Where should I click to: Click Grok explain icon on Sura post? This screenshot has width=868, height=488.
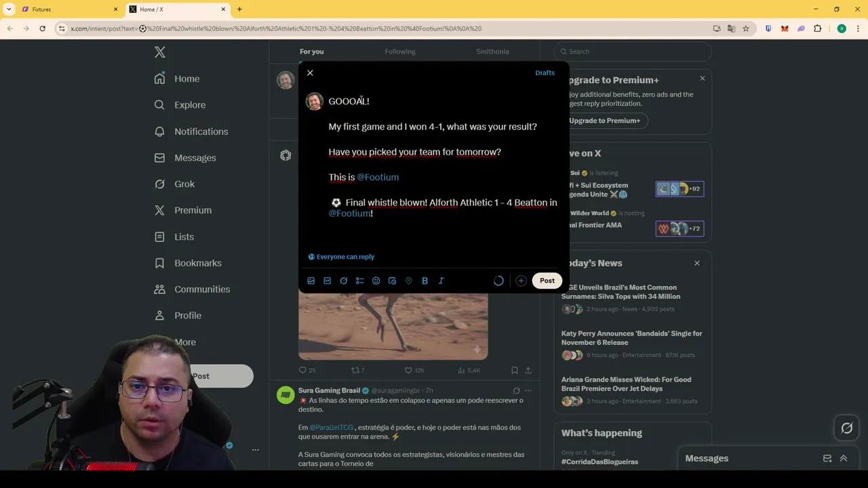point(516,391)
